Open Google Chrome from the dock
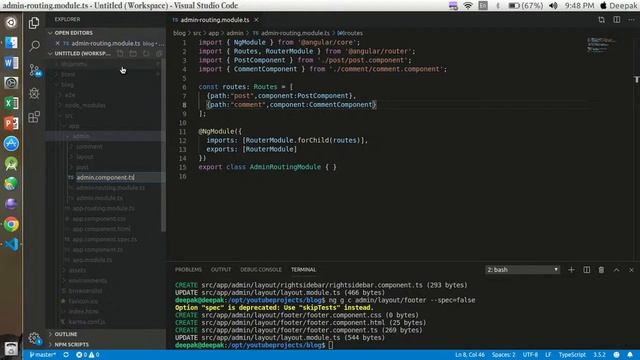This screenshot has width=640, height=360. tap(11, 224)
